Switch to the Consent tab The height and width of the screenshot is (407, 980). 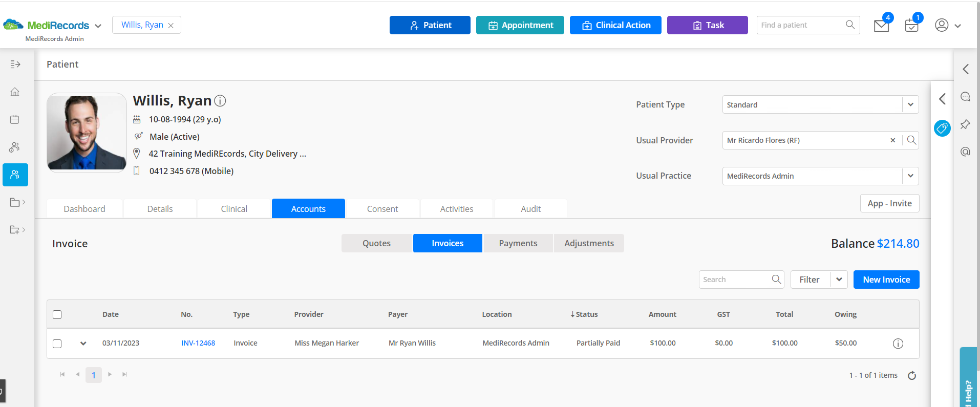click(x=382, y=209)
